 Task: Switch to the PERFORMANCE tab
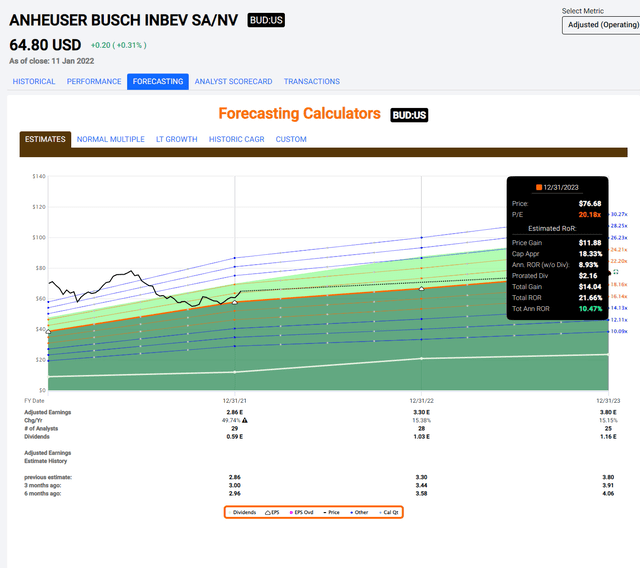pos(94,82)
